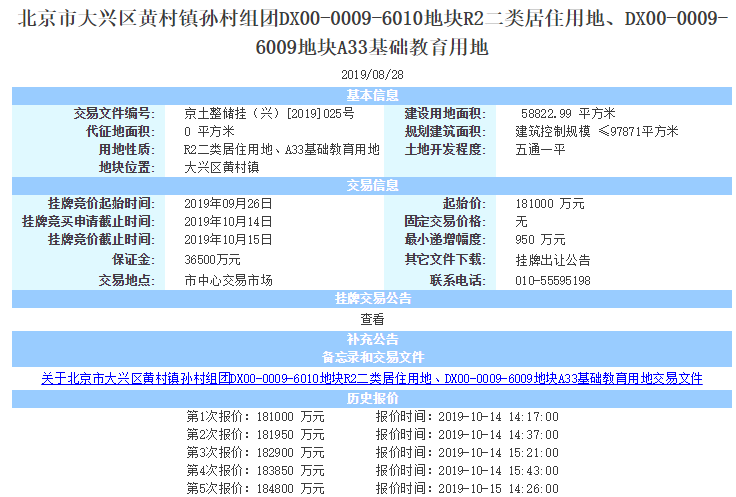Click the 挂牌竞买申请截止时间 label

click(x=89, y=222)
